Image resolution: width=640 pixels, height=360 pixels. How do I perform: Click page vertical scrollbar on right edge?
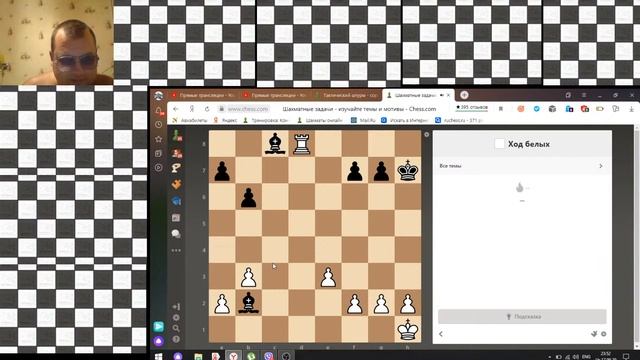point(638,237)
